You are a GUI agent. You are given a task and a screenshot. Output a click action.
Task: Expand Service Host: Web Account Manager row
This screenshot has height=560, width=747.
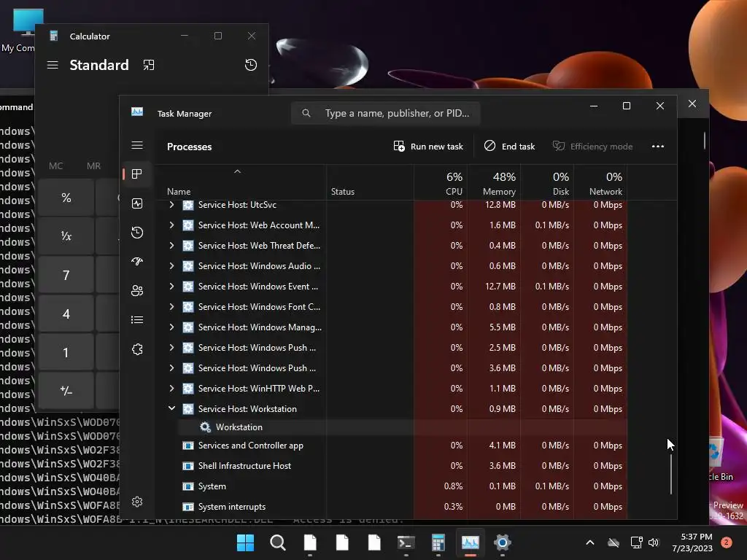tap(171, 225)
